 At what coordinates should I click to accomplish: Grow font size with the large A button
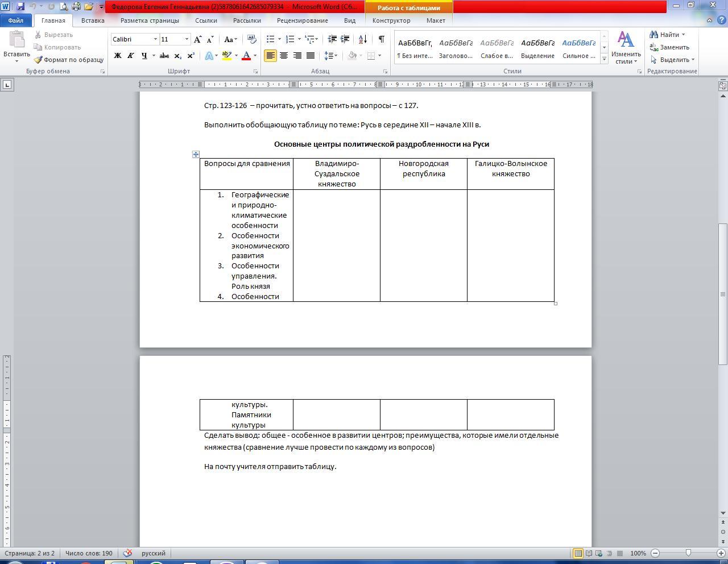tap(197, 39)
